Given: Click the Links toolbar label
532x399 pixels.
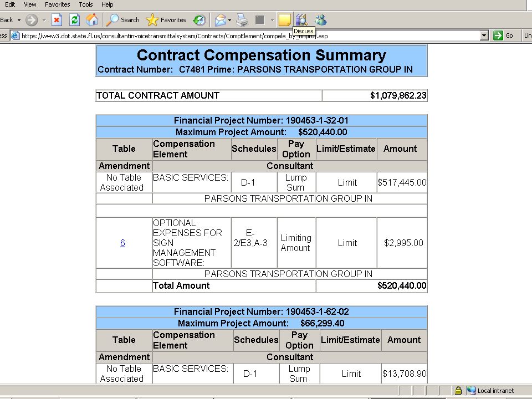Looking at the screenshot, I should (x=528, y=35).
